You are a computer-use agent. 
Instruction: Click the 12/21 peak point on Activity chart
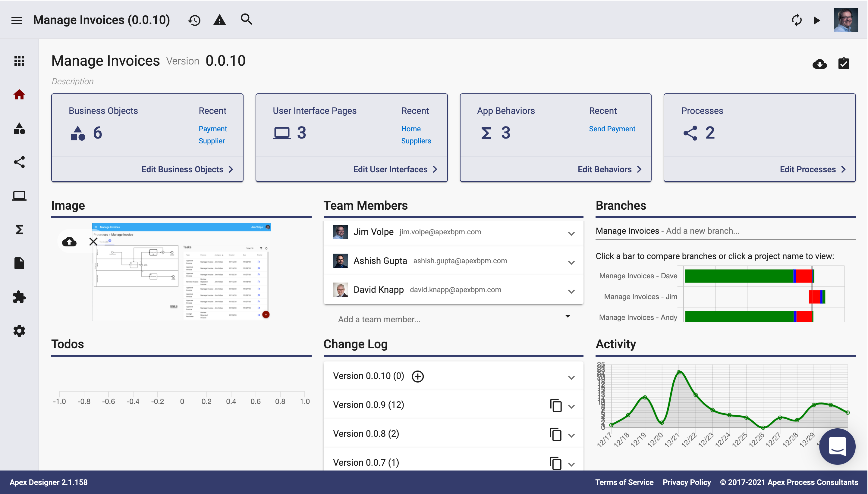point(679,372)
